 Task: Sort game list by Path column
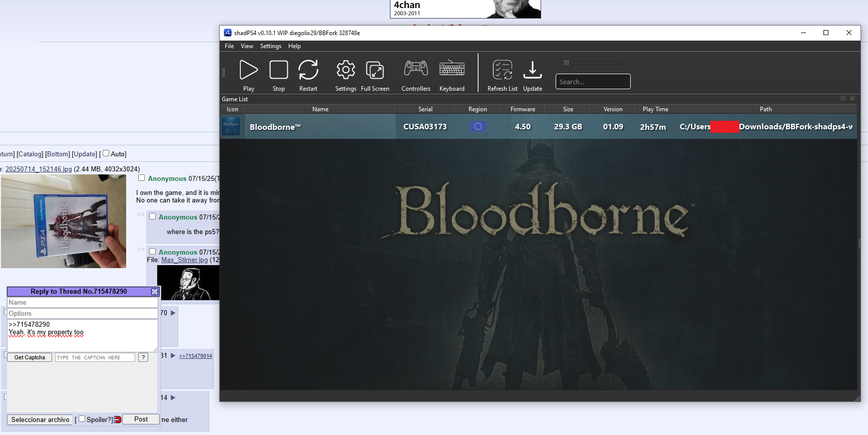tap(766, 109)
